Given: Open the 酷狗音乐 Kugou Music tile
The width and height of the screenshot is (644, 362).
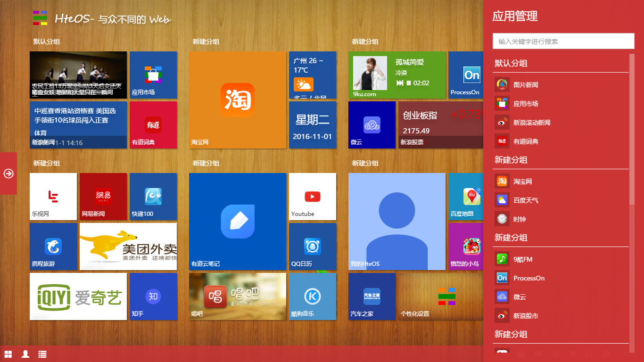Looking at the screenshot, I should [x=313, y=296].
